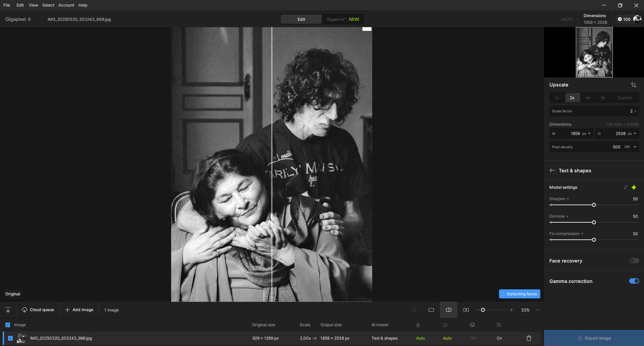This screenshot has height=346, width=644.
Task: Open the width px unit dropdown
Action: pyautogui.click(x=589, y=133)
